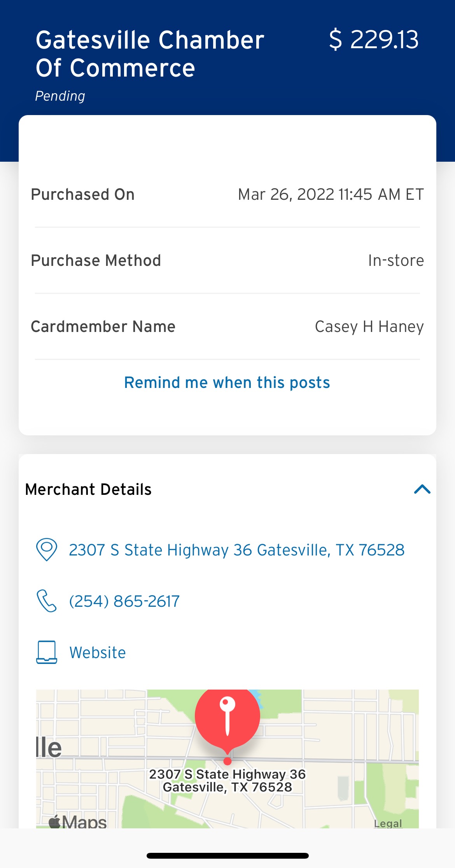Tap the laptop icon next to Website
Screen dimensions: 455x868
coord(47,652)
